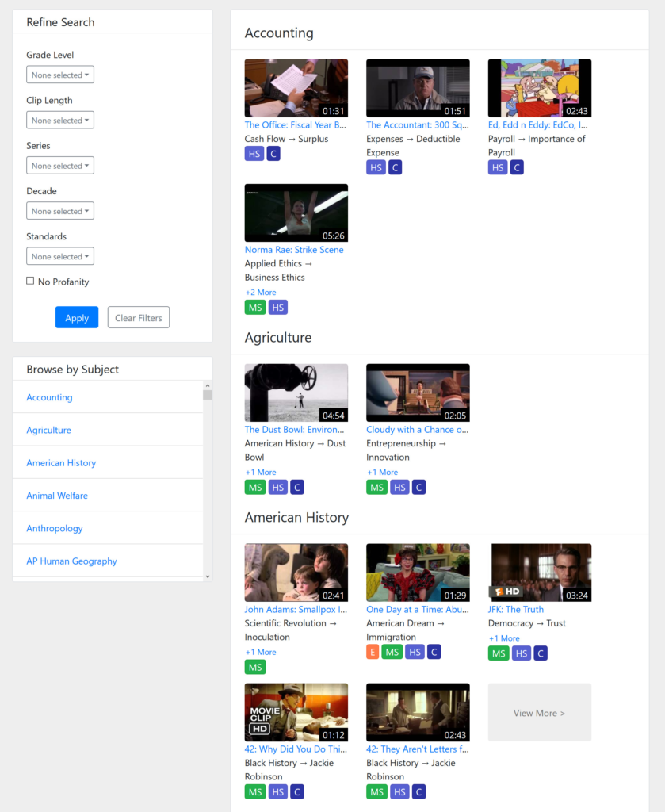Click the subject list scrollbar up arrow
This screenshot has width=665, height=812.
point(208,386)
